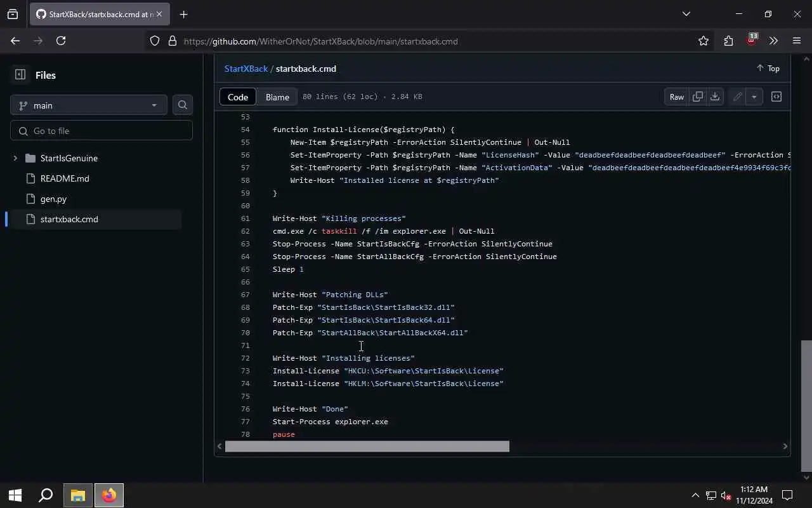The height and width of the screenshot is (508, 812).
Task: Click the StartAllBackX64.dll path string
Action: (x=393, y=333)
